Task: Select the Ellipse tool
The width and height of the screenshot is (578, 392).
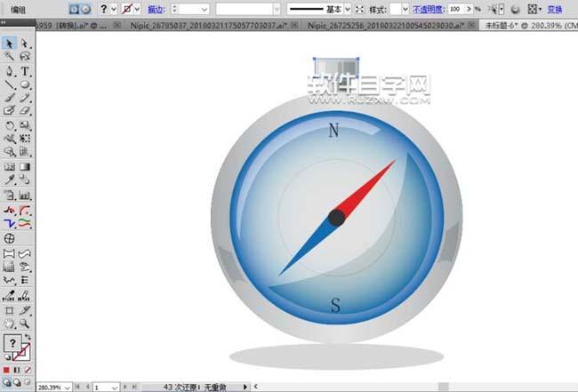Action: pos(25,84)
